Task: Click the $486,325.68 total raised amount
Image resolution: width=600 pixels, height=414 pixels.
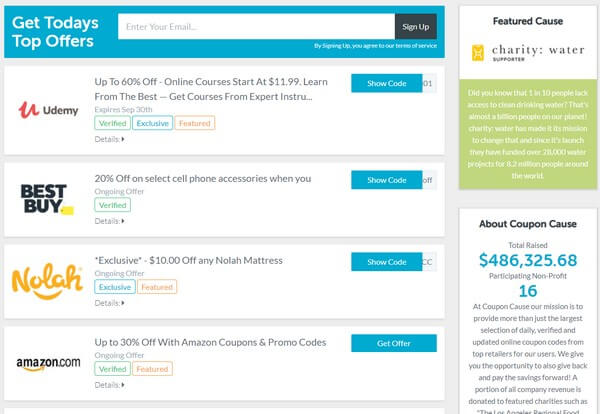Action: 528,261
